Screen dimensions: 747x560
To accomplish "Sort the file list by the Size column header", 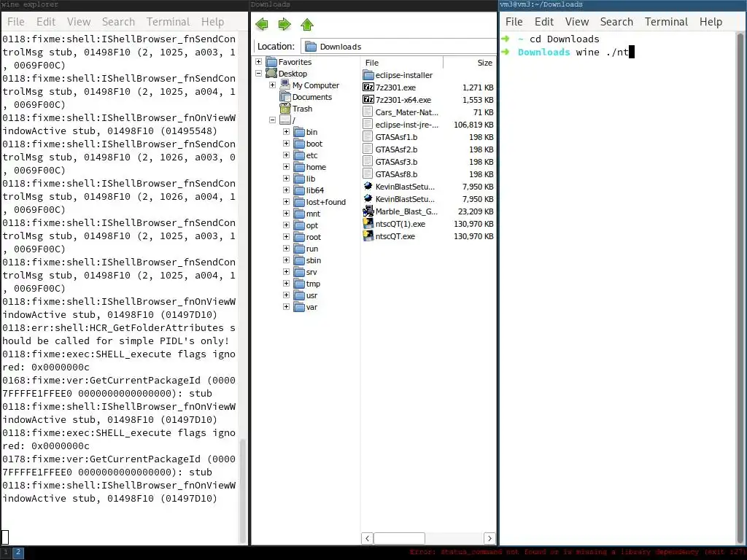I will [470, 63].
